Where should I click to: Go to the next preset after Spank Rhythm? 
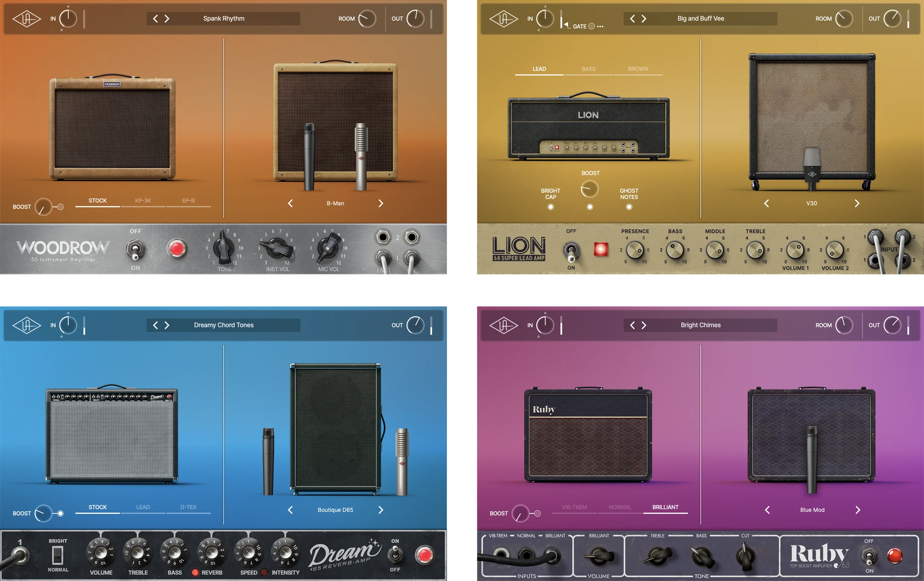[167, 18]
